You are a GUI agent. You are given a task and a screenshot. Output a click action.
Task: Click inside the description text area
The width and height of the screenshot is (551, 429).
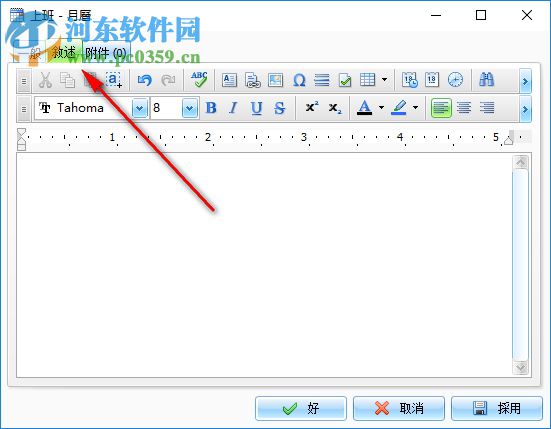tap(264, 265)
